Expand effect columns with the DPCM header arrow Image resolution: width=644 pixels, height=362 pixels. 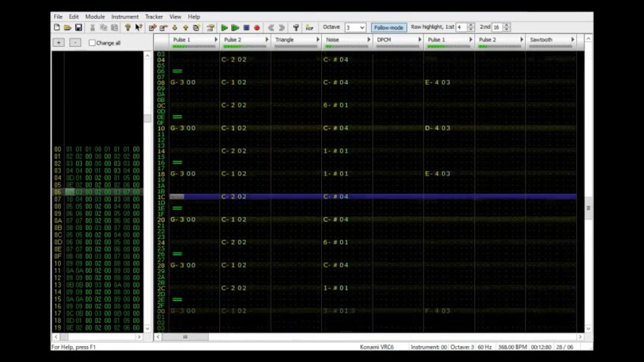419,40
